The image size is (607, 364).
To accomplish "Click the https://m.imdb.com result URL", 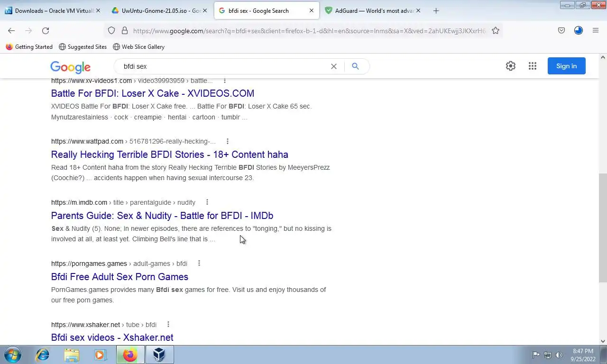I will coord(79,202).
